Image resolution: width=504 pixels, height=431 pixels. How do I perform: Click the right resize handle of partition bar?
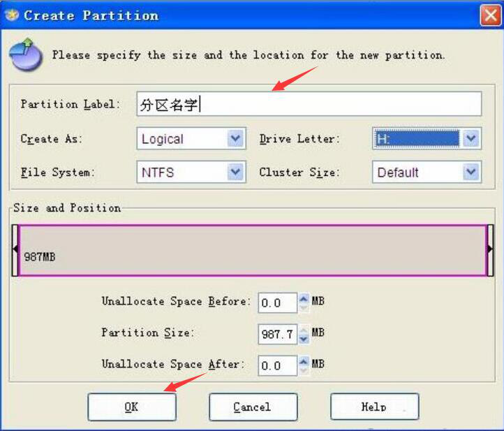(490, 250)
